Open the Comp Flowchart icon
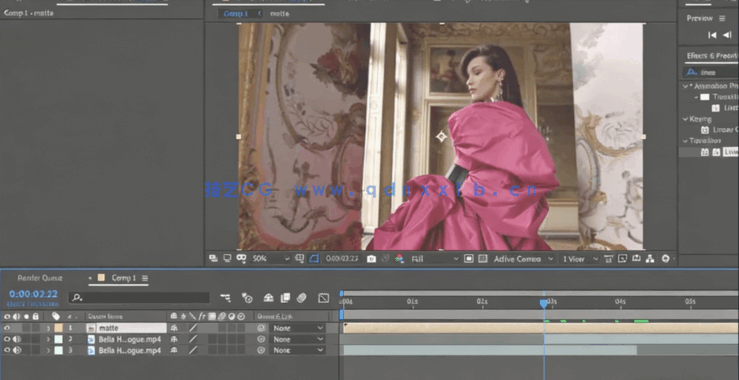 pos(650,258)
